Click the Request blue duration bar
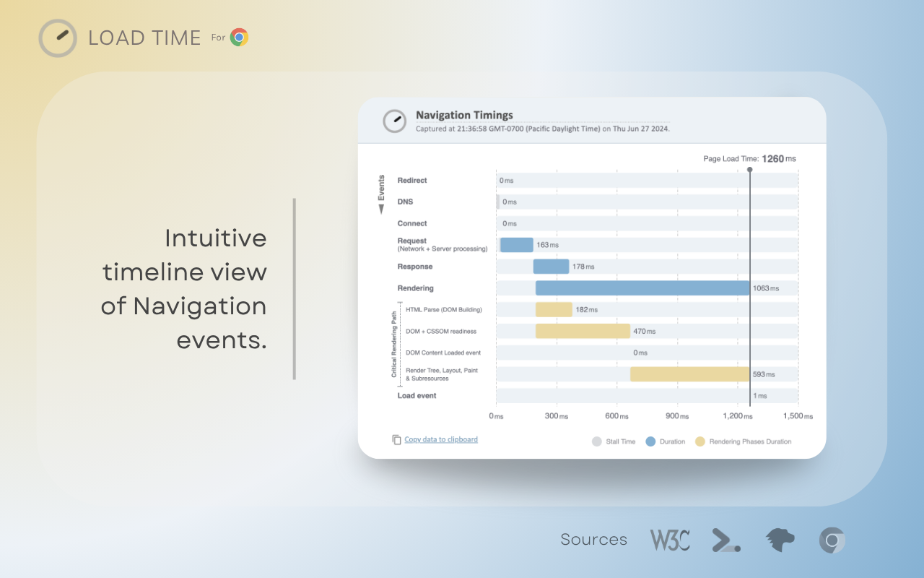The width and height of the screenshot is (924, 578). point(517,245)
